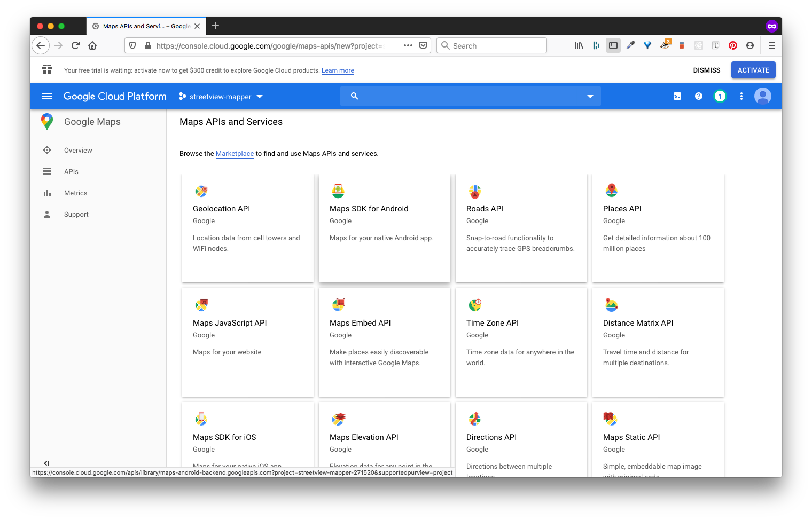Click the Geolocation API card icon
This screenshot has height=520, width=812.
[201, 191]
